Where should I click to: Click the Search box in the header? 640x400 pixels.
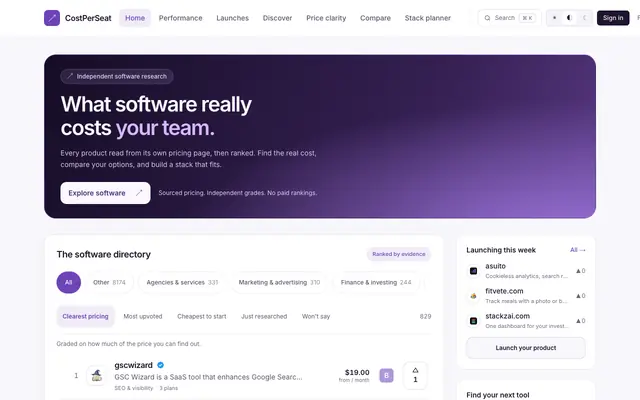click(509, 18)
